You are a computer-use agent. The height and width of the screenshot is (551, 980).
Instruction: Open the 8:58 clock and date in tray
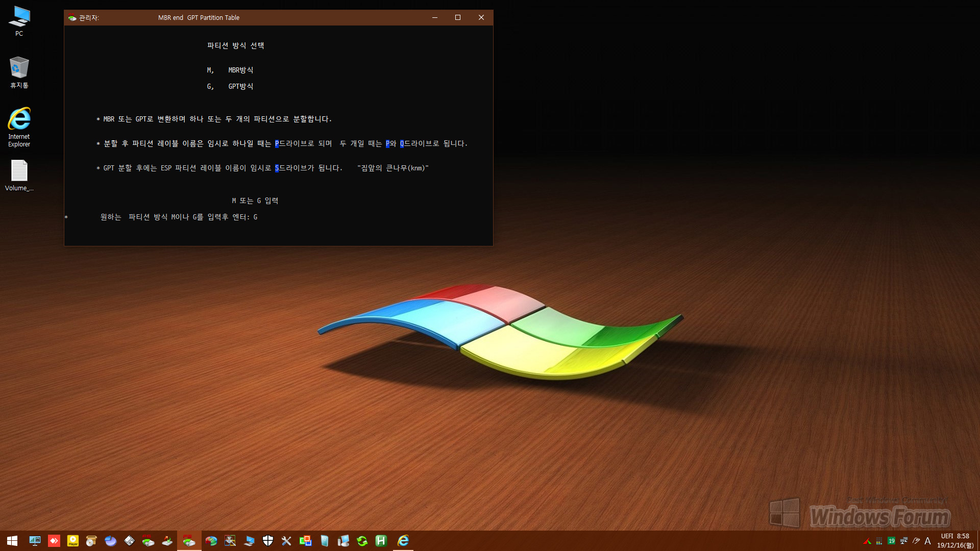(x=955, y=541)
